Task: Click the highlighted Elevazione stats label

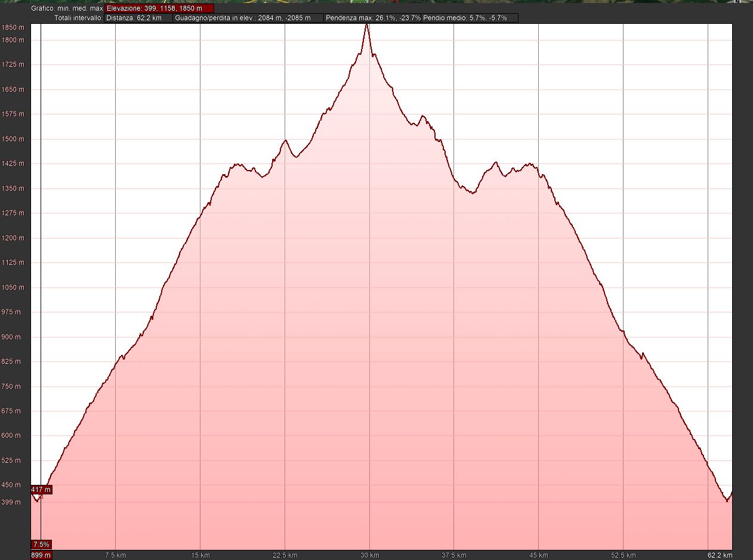Action: click(x=159, y=9)
